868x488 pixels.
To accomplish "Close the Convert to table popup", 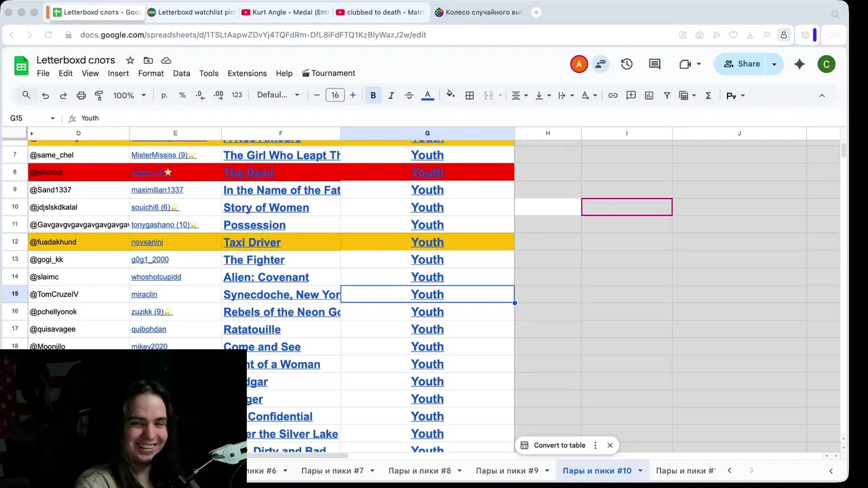I will (610, 445).
